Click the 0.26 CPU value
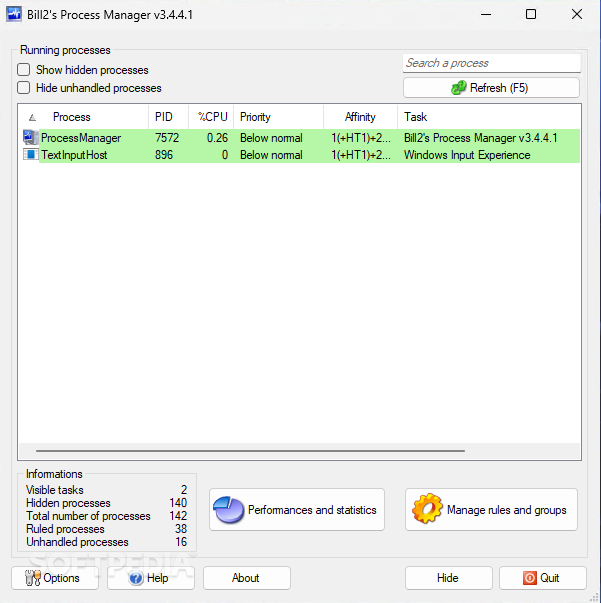This screenshot has height=603, width=601. (217, 138)
